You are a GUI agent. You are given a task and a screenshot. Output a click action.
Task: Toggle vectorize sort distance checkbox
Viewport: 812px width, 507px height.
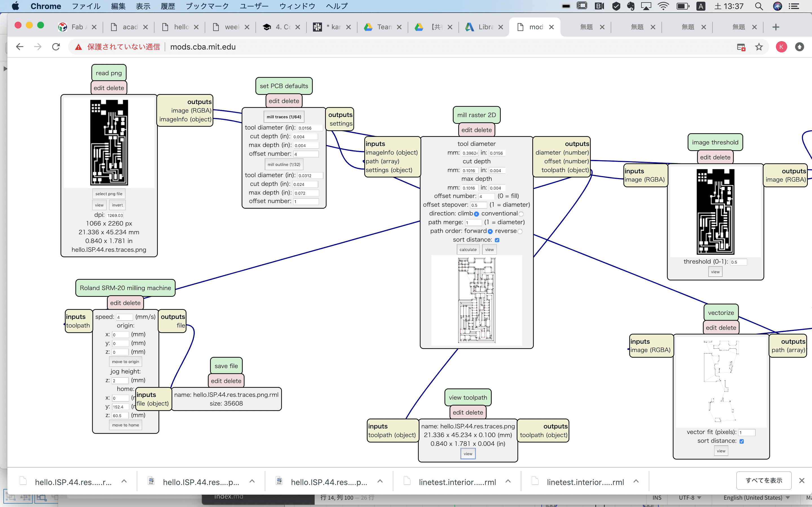pyautogui.click(x=742, y=441)
